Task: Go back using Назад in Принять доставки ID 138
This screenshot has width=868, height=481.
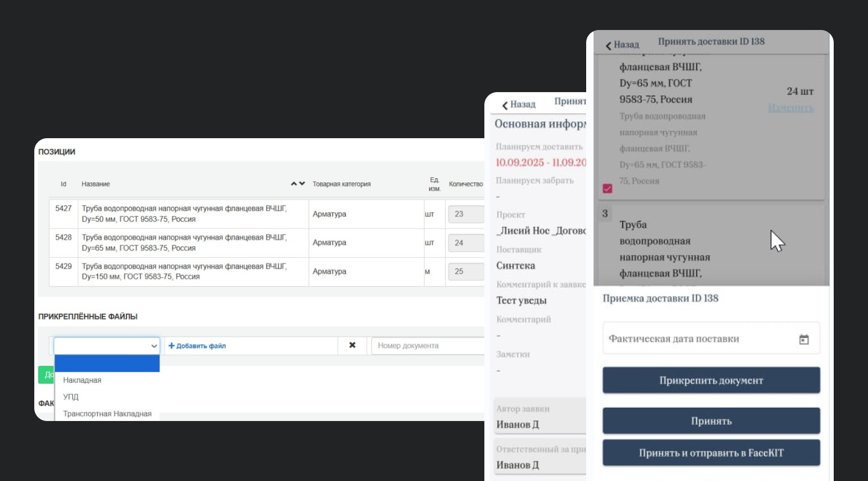Action: click(x=622, y=45)
